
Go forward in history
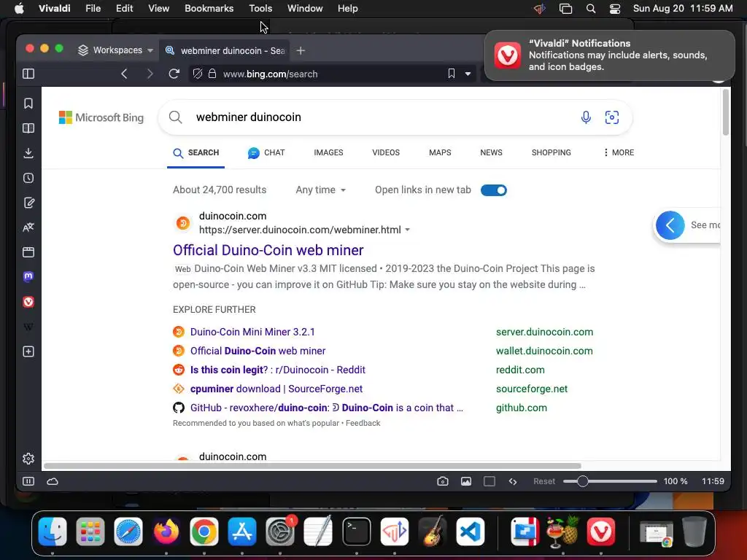[150, 74]
